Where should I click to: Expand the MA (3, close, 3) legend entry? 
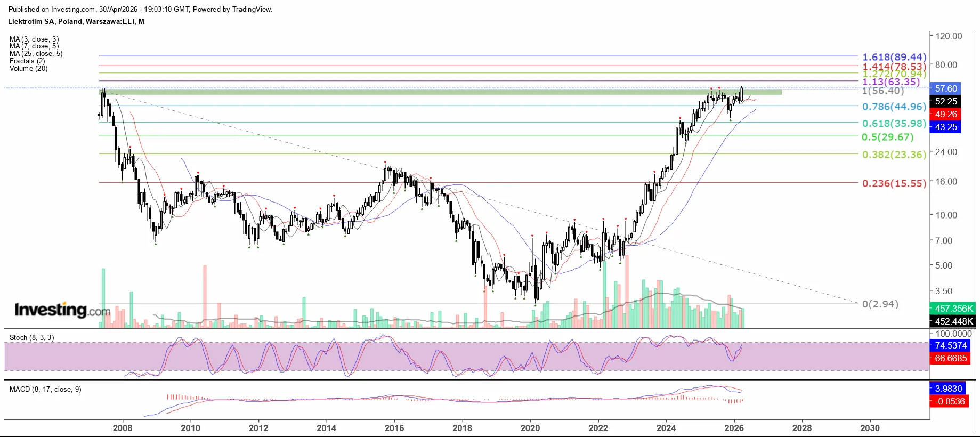34,39
